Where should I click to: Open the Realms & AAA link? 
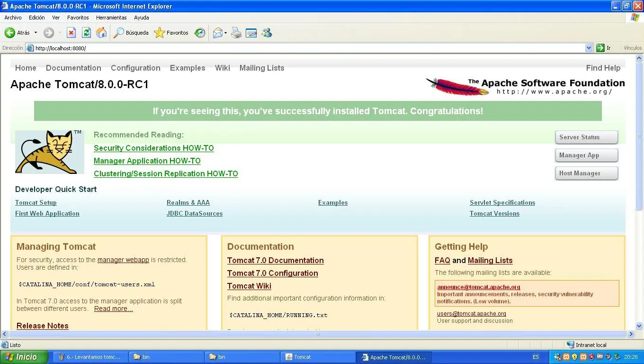point(188,202)
